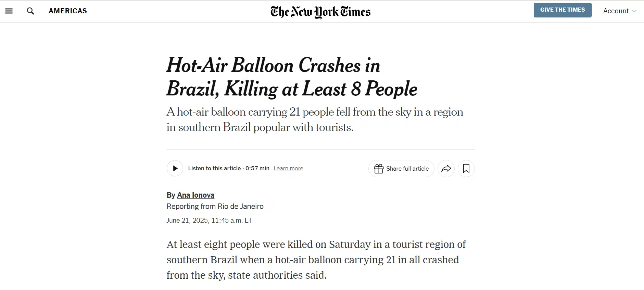Click the Reporting from Rio de Janeiro line
Image resolution: width=644 pixels, height=290 pixels.
point(215,206)
